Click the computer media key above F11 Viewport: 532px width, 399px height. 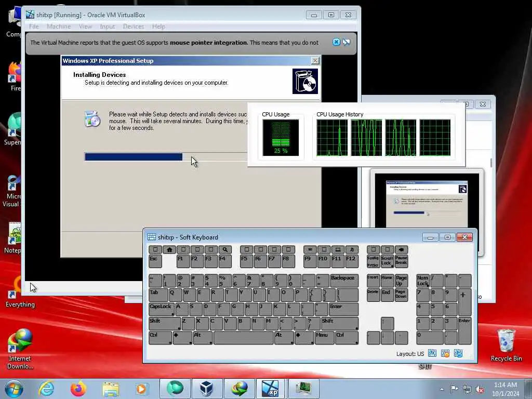[338, 250]
